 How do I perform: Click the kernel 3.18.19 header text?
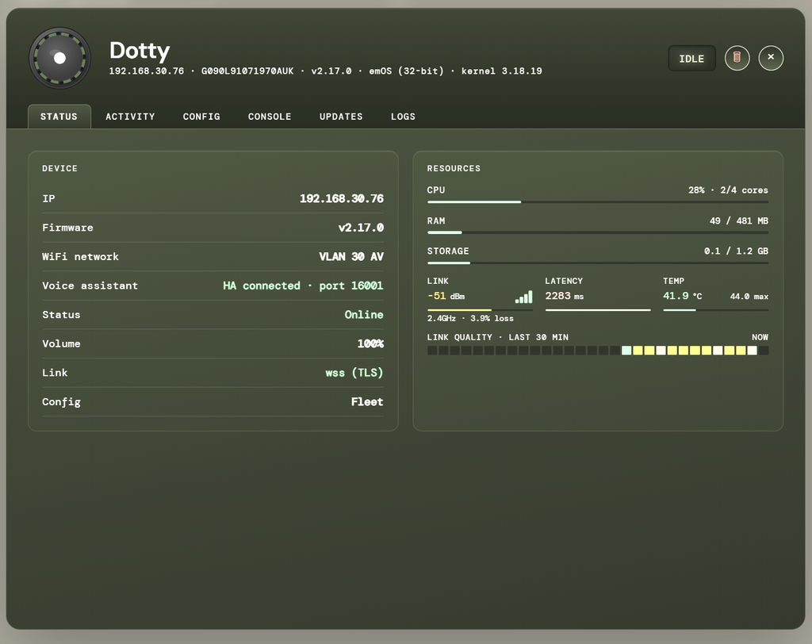[x=502, y=71]
